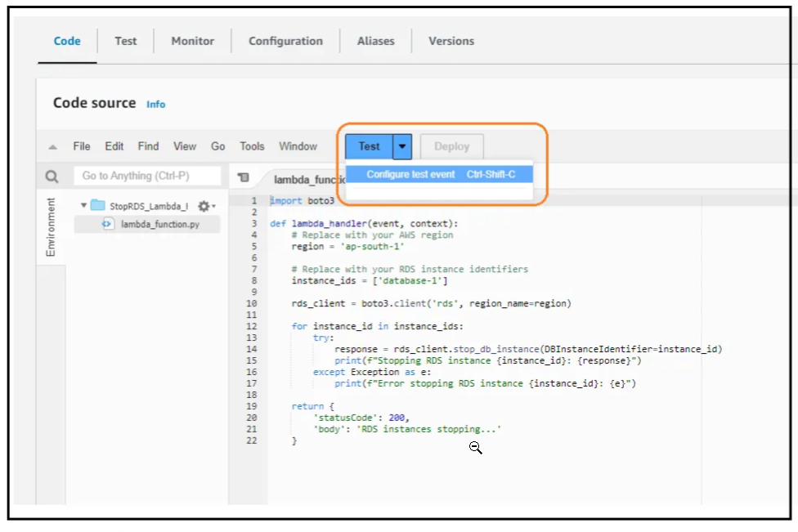
Task: Switch to the Monitor tab
Action: (193, 41)
